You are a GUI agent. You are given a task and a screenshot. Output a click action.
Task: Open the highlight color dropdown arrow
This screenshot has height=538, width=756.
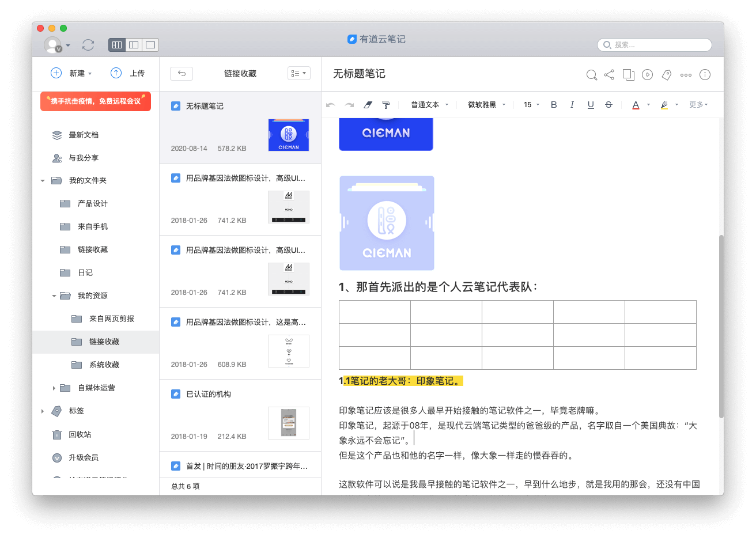coord(676,105)
